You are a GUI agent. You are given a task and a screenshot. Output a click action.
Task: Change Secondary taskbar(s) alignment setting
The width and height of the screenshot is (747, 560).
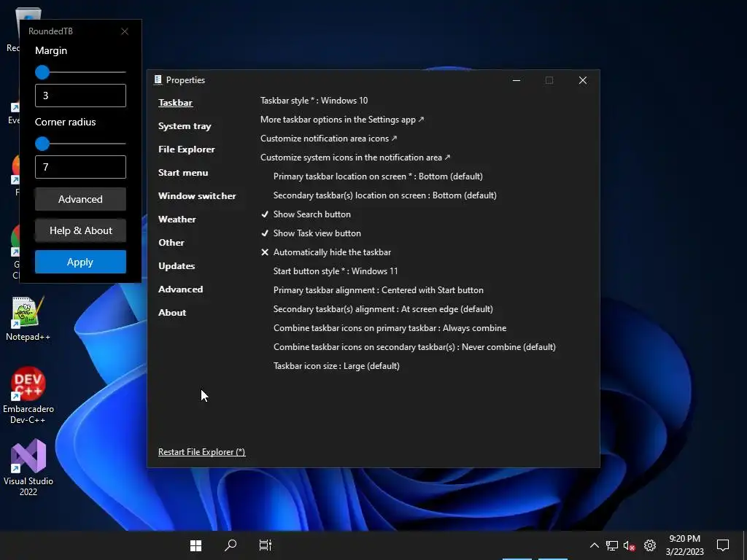[383, 309]
